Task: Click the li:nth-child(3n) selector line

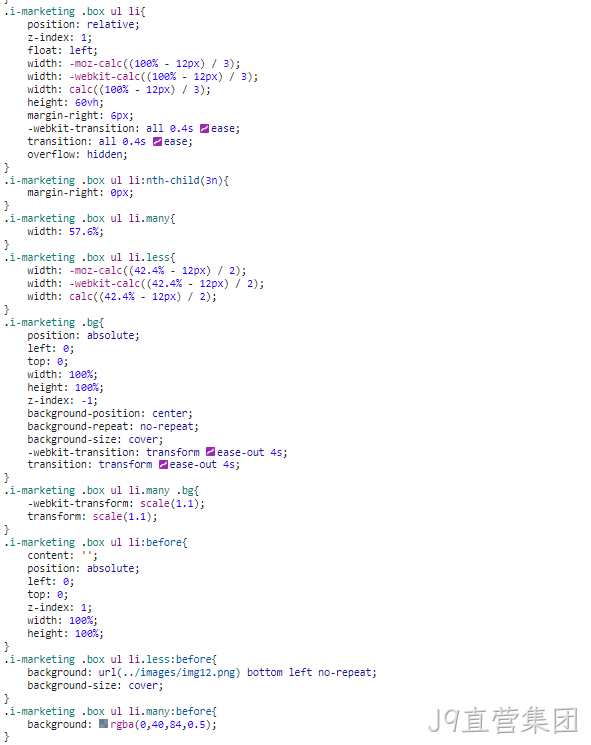Action: (x=116, y=181)
